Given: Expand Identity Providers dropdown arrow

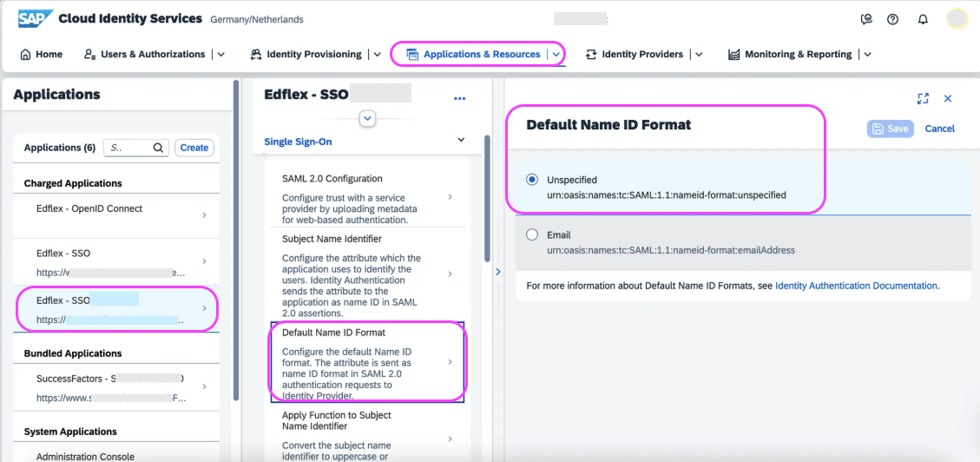Looking at the screenshot, I should (699, 55).
